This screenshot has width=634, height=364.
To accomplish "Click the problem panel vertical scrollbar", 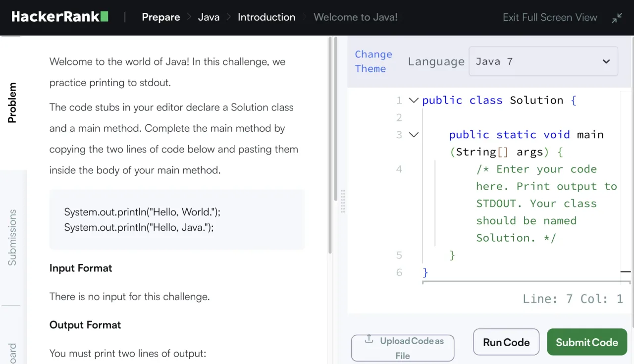I will coord(330,145).
